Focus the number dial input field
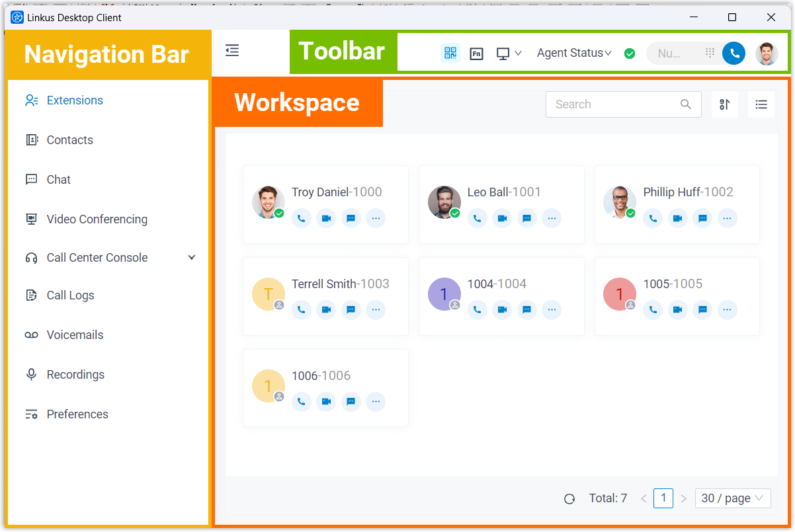Image resolution: width=795 pixels, height=532 pixels. click(x=674, y=54)
